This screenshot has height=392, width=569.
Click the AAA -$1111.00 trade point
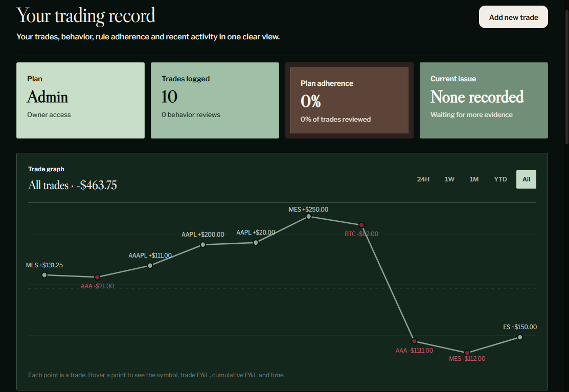[x=414, y=341]
